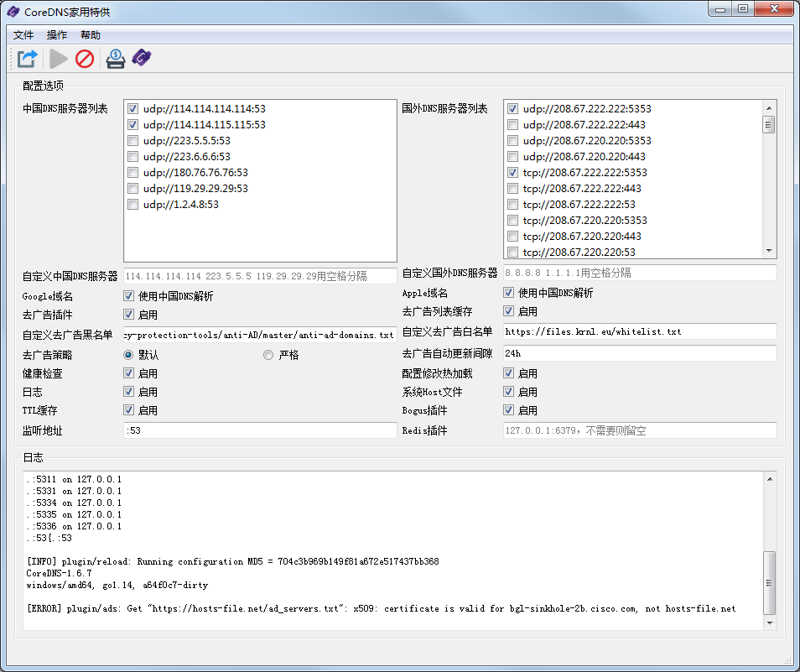Check tcp://208.67.220.220:443 foreign server
800x672 pixels.
tap(512, 236)
